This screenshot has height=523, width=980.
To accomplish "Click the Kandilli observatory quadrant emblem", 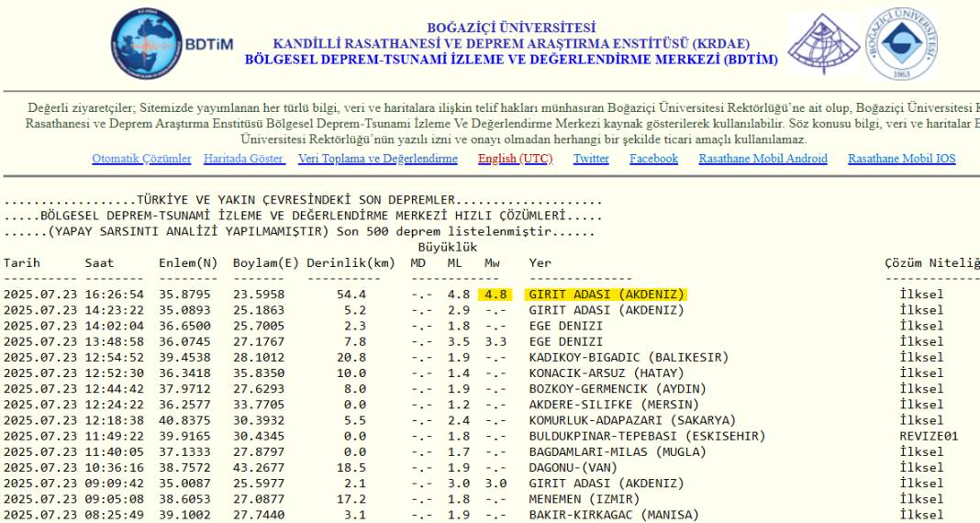I will click(824, 44).
